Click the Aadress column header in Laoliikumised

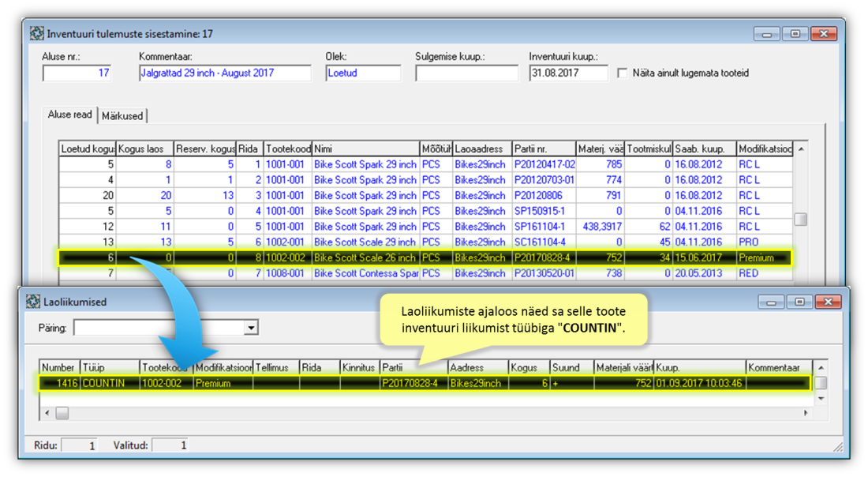coord(478,367)
